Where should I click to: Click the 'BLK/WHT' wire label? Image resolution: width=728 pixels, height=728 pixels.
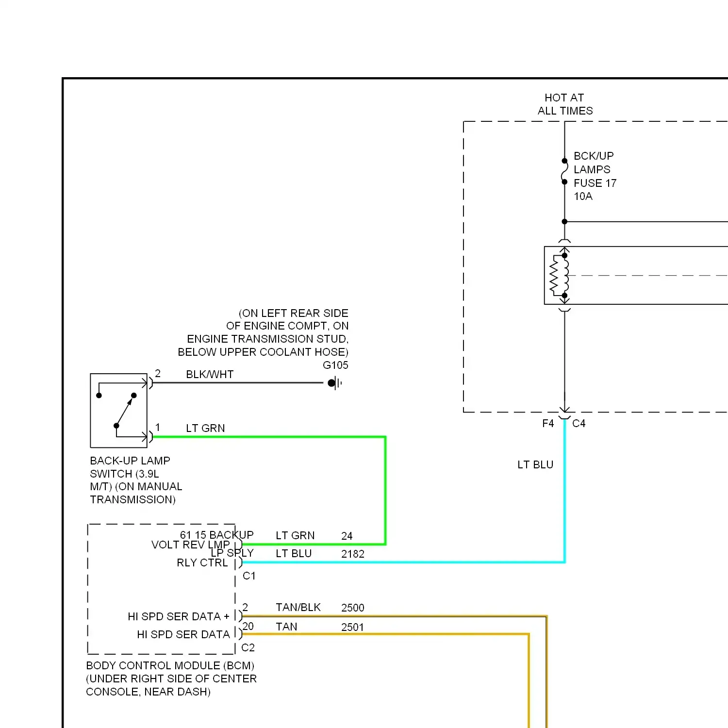point(210,374)
